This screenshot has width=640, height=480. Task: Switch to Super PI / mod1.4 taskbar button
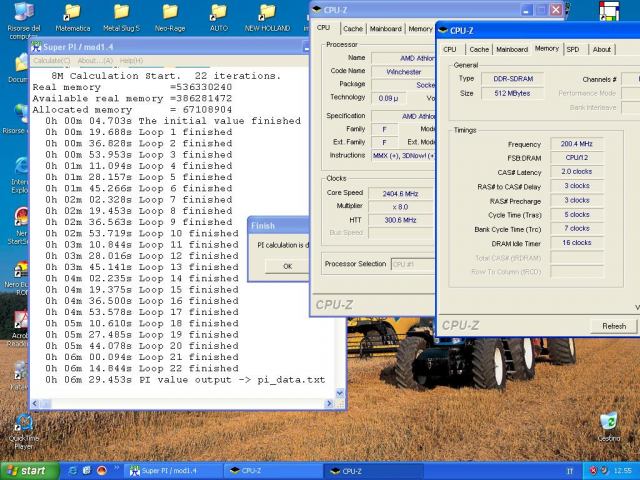(x=173, y=471)
